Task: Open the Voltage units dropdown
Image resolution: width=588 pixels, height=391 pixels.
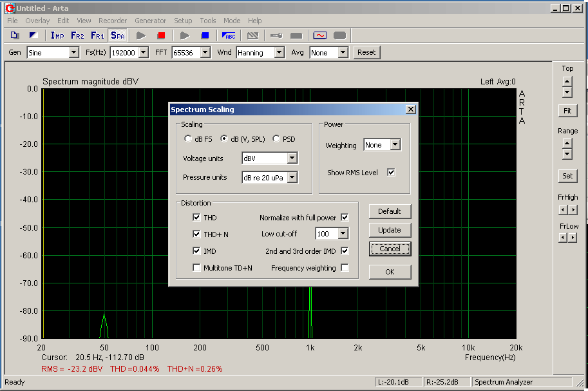Action: (x=292, y=158)
